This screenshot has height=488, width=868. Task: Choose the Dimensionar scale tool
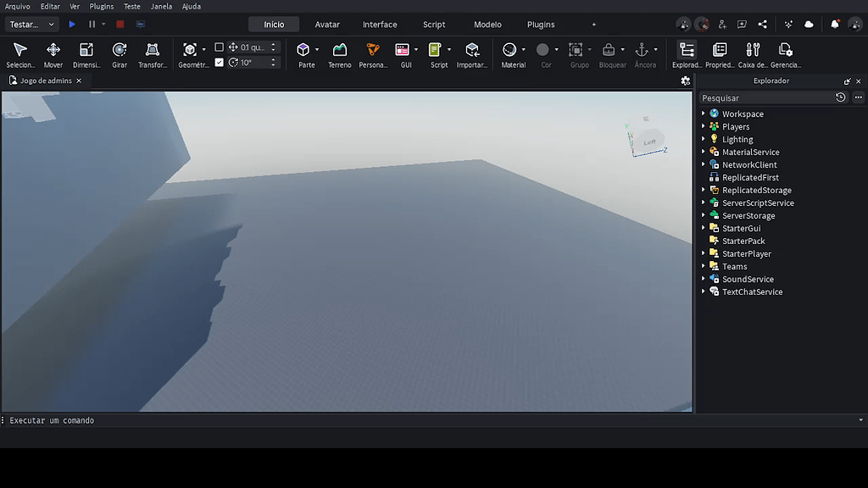tap(86, 55)
